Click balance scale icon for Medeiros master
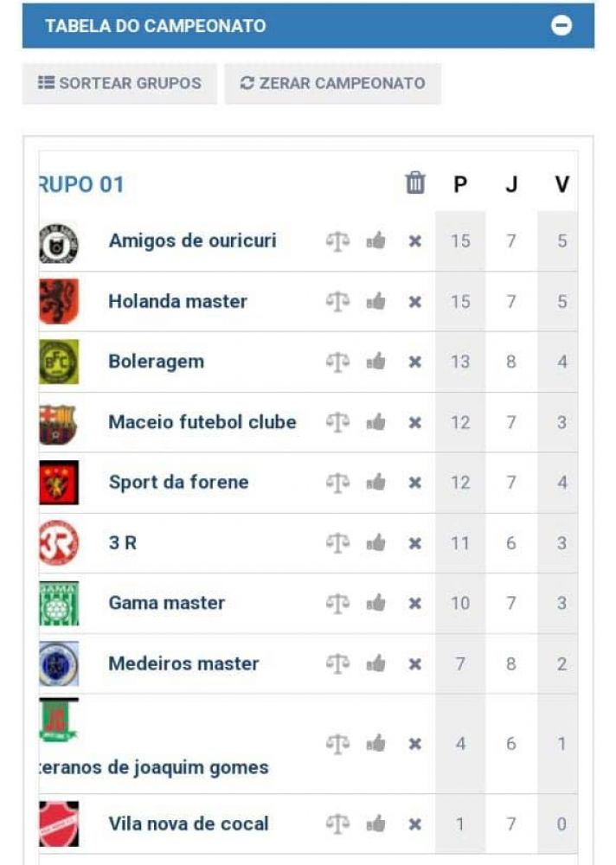Image resolution: width=616 pixels, height=865 pixels. (337, 663)
